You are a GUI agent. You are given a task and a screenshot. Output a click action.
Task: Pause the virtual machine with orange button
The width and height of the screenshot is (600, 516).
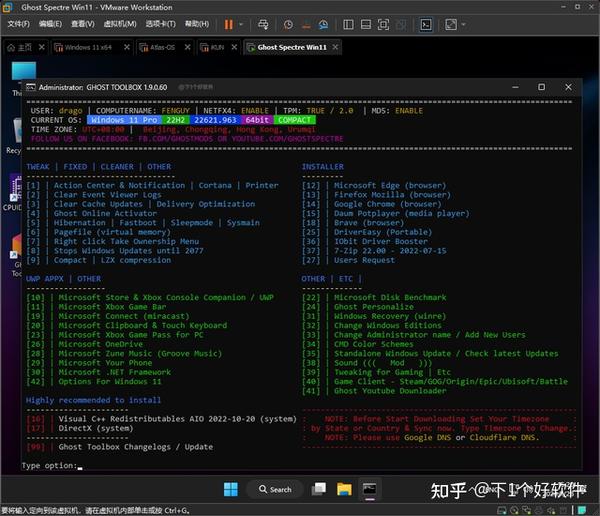(228, 24)
